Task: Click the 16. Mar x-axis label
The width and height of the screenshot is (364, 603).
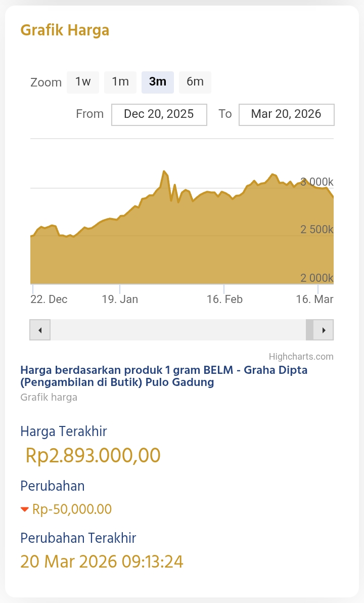Action: [314, 299]
